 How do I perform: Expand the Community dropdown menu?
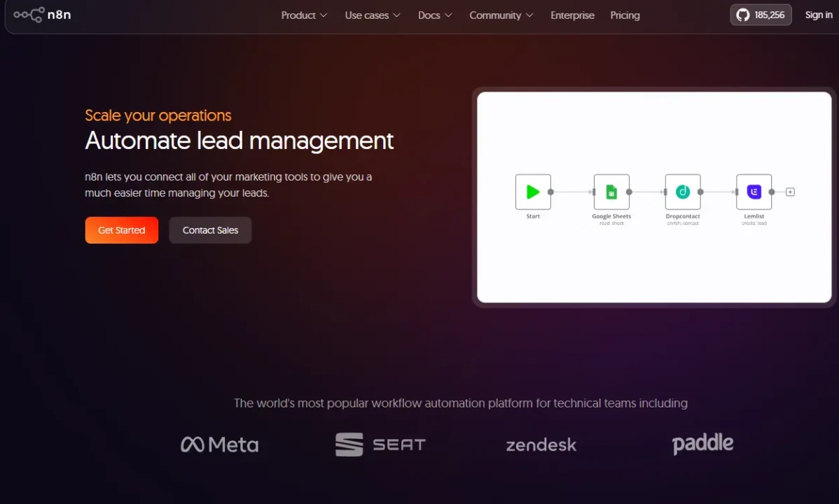tap(501, 15)
